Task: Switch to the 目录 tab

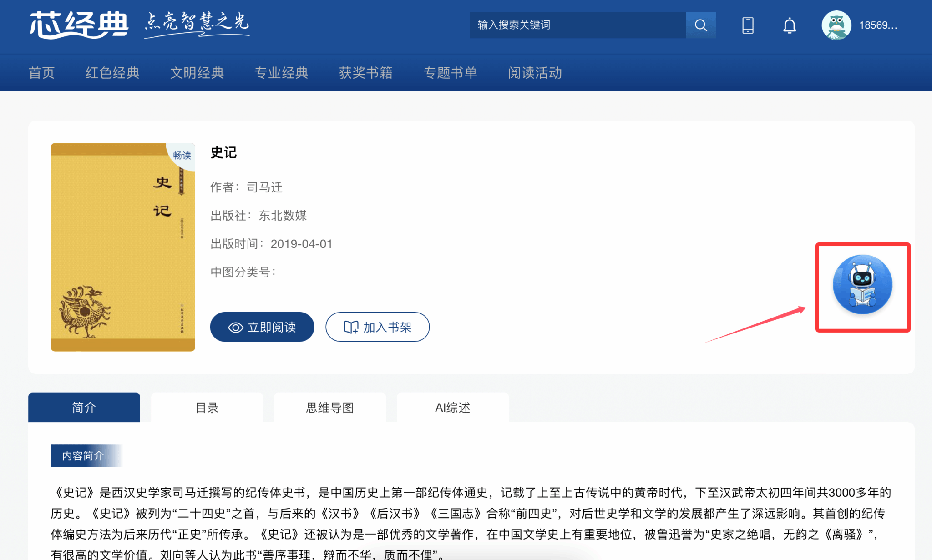Action: point(207,408)
